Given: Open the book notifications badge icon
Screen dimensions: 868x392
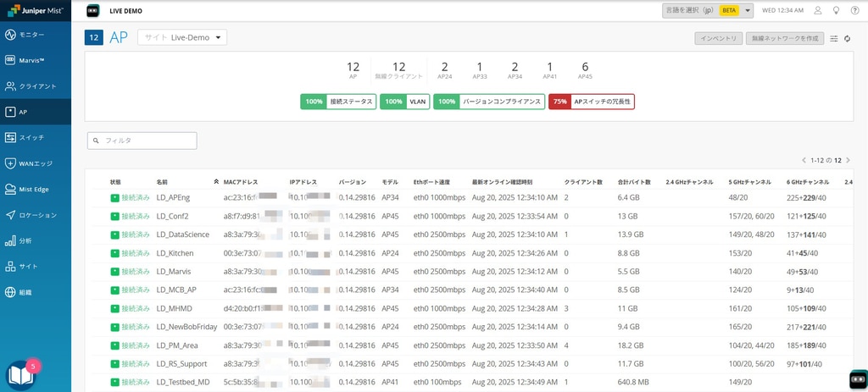Looking at the screenshot, I should tap(20, 375).
